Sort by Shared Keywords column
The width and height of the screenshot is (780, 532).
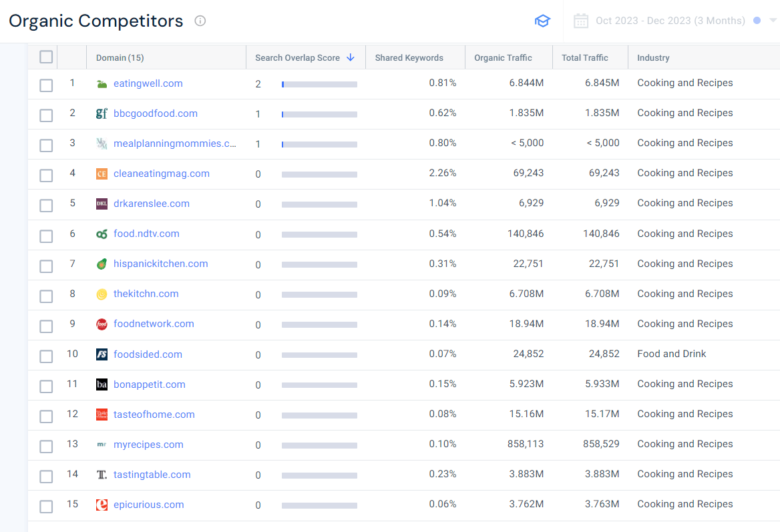point(409,57)
